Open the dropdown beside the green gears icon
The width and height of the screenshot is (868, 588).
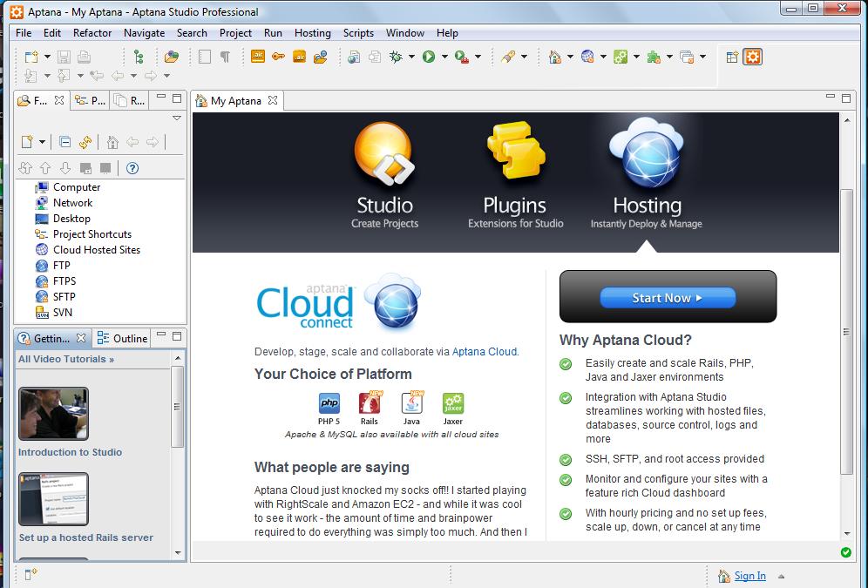tap(636, 57)
